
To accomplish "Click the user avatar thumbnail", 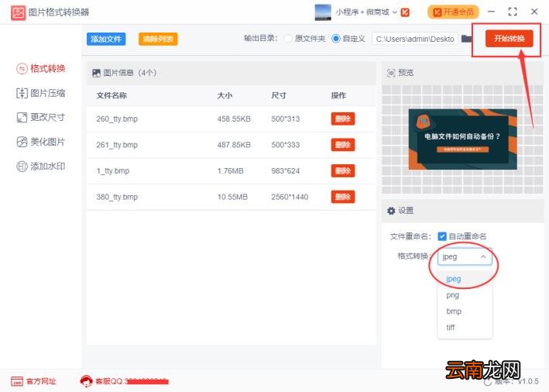I will coord(323,12).
